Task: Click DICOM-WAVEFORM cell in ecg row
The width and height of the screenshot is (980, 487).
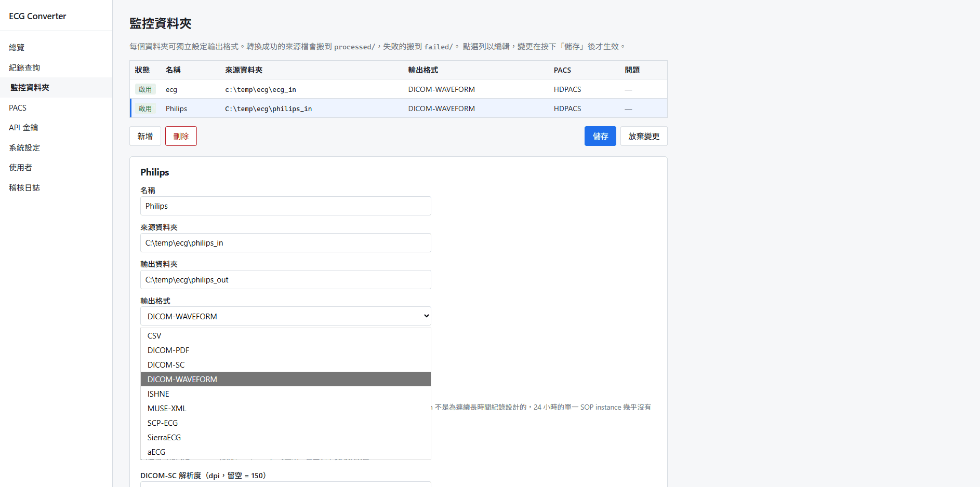Action: click(x=441, y=89)
